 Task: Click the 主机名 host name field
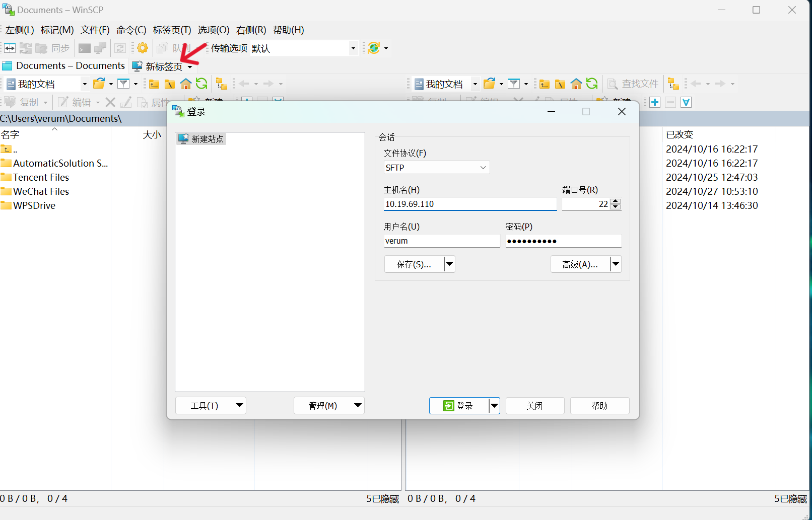point(470,204)
